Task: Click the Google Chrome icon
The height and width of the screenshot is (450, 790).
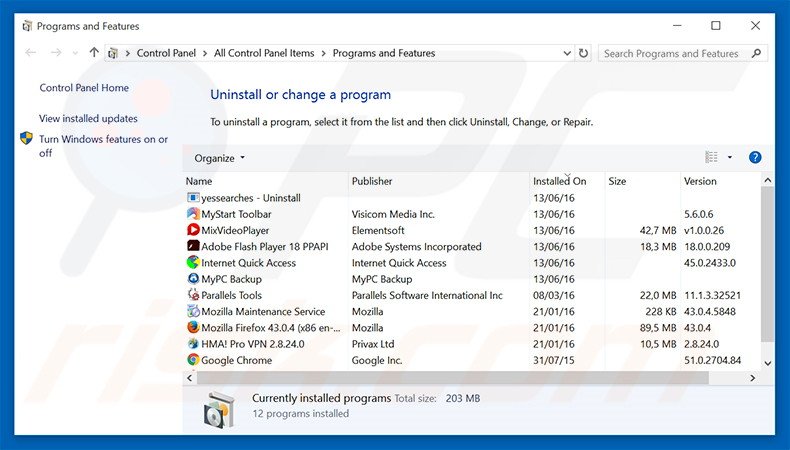Action: point(193,360)
